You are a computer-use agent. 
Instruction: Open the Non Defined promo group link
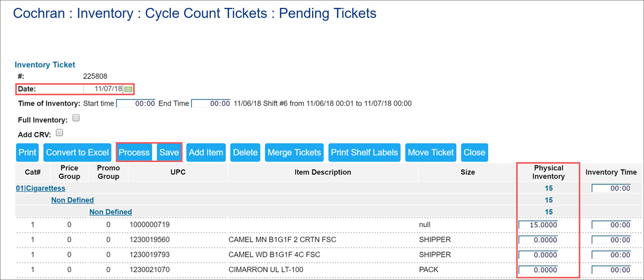tap(110, 212)
